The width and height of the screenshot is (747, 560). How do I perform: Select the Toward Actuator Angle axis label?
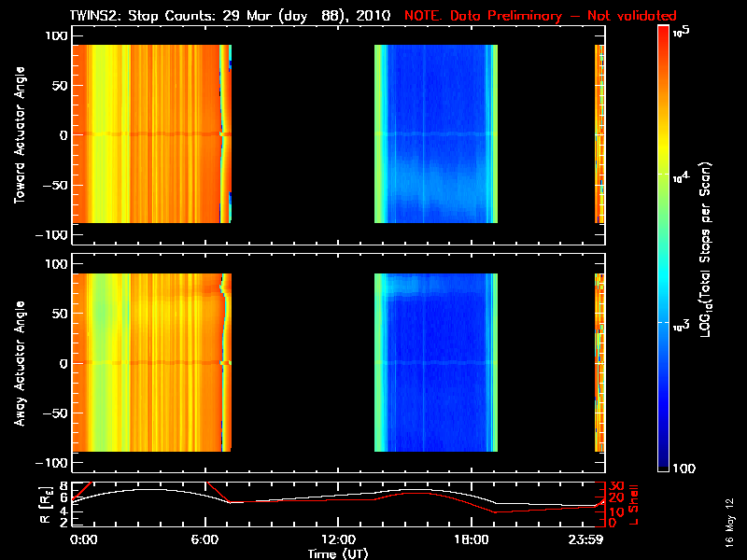[19, 135]
